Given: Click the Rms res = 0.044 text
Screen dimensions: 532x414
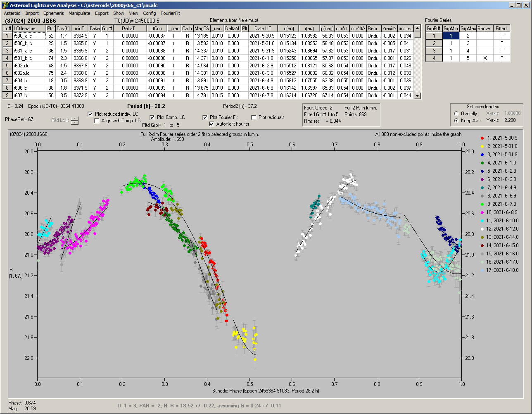Looking at the screenshot, I should click(322, 121).
